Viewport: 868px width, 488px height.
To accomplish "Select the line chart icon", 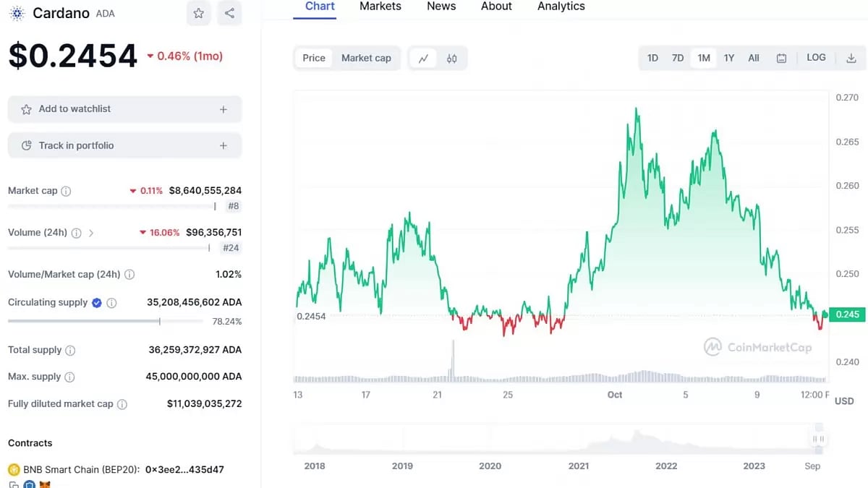I will [423, 58].
